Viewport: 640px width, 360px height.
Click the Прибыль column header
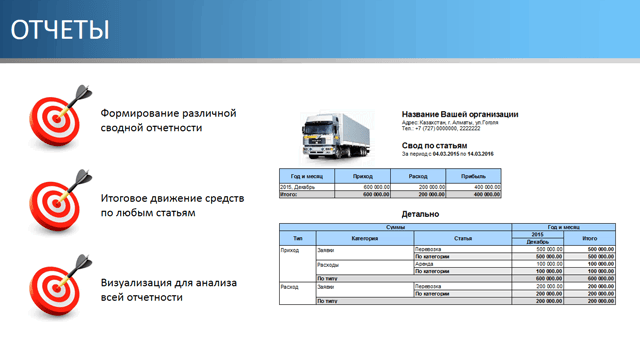click(473, 176)
